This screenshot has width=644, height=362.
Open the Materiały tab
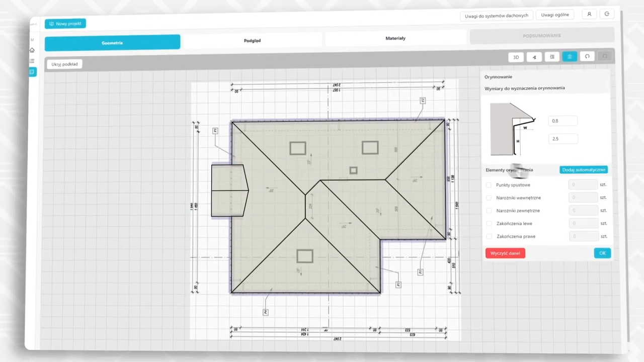(x=395, y=38)
